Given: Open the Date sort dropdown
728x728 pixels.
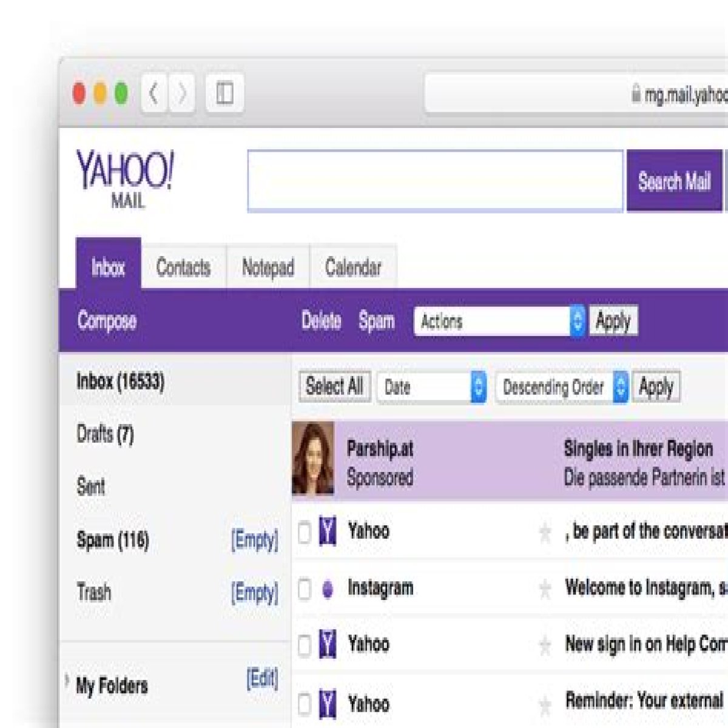Looking at the screenshot, I should [x=432, y=387].
